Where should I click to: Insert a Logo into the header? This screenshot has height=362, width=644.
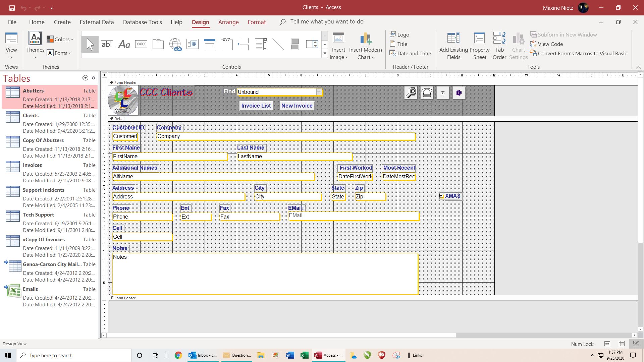(399, 35)
